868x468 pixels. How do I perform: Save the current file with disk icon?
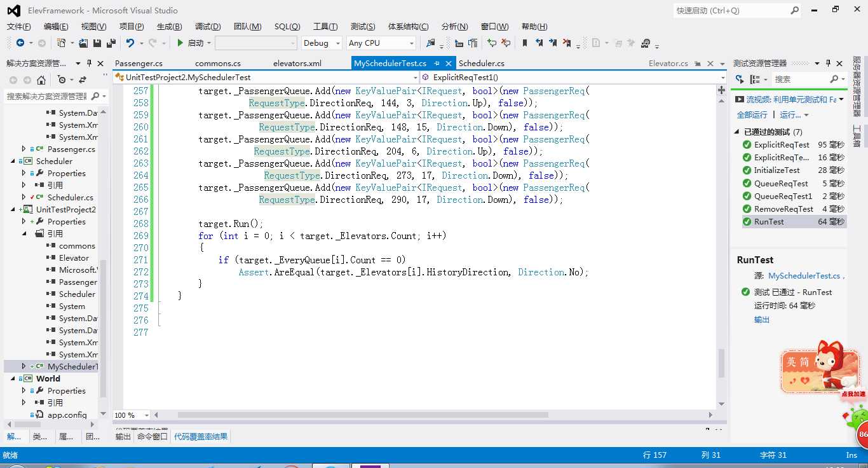[97, 43]
